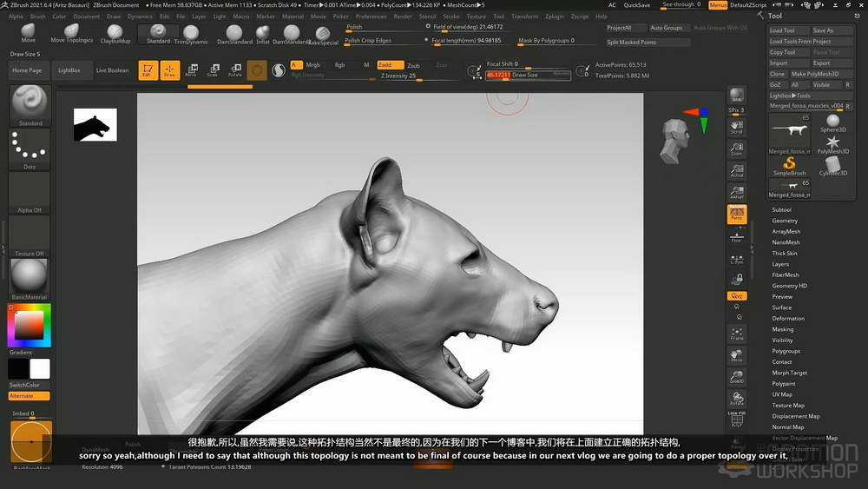Image resolution: width=868 pixels, height=489 pixels.
Task: Select the Move brush
Action: coord(29,33)
